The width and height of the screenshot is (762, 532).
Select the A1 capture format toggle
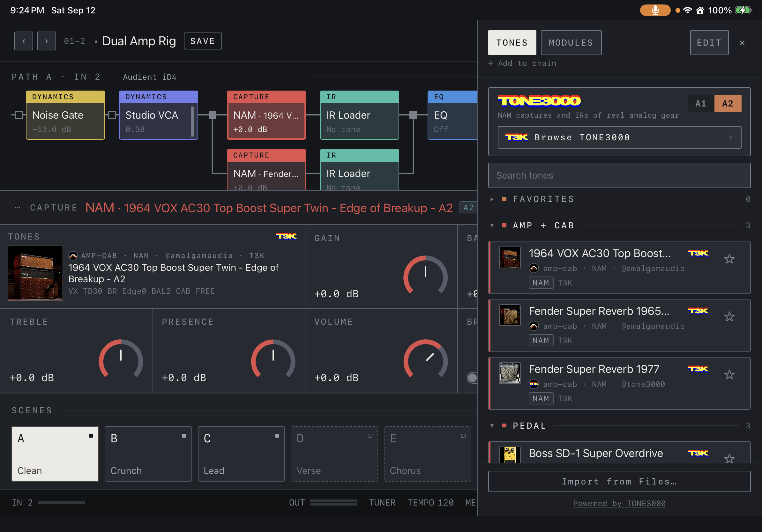pos(701,103)
